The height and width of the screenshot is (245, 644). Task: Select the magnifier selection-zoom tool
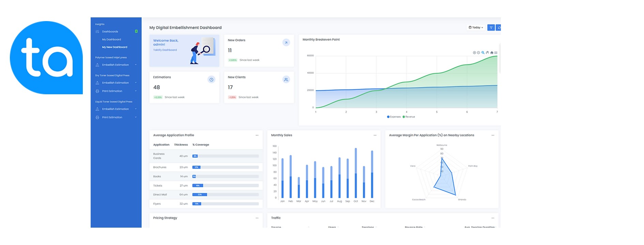[483, 53]
